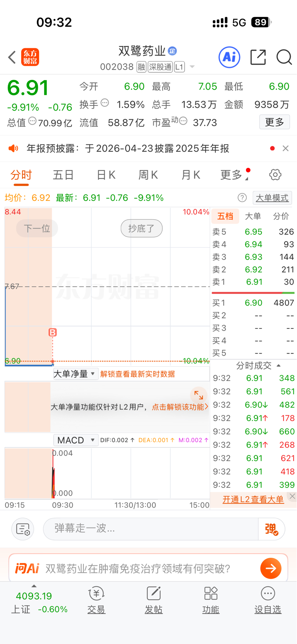Open the comment list icon
The width and height of the screenshot is (297, 644).
[x=23, y=529]
